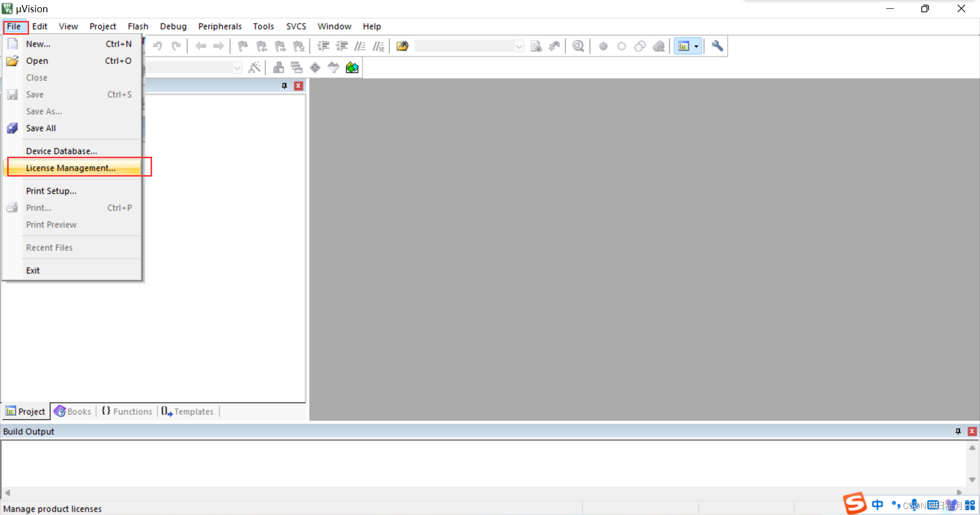Open Device Database... menu entry
The width and height of the screenshot is (980, 515).
(72, 151)
